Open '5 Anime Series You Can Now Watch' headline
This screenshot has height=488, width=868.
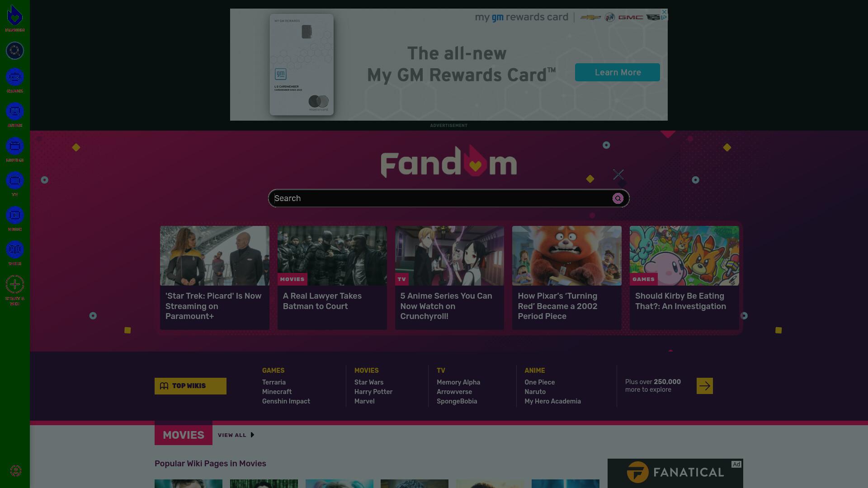pos(446,306)
